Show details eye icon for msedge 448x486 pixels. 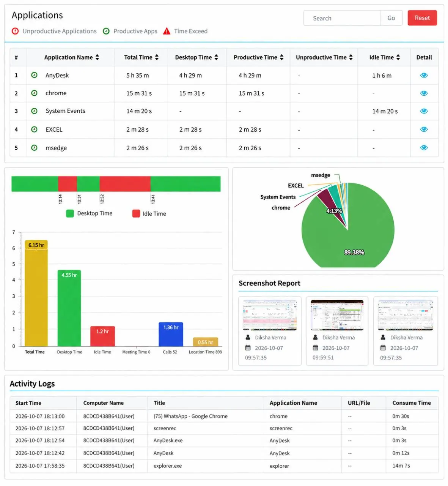424,148
